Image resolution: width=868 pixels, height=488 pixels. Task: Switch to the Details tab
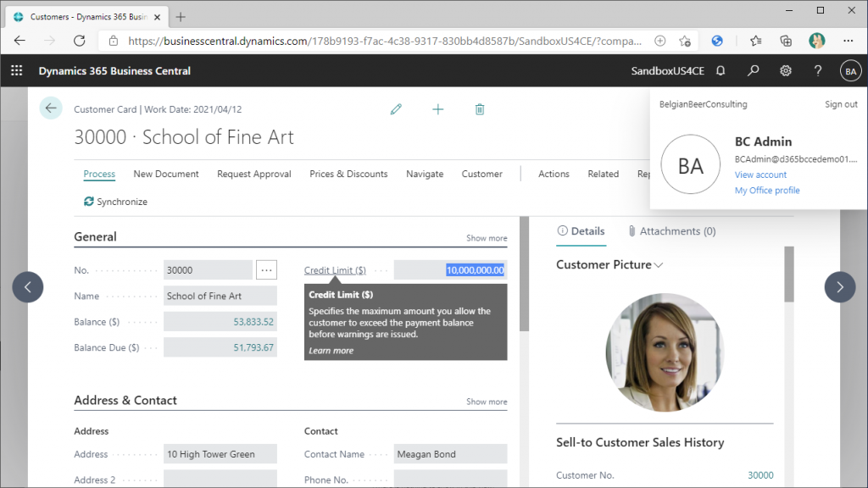(581, 231)
